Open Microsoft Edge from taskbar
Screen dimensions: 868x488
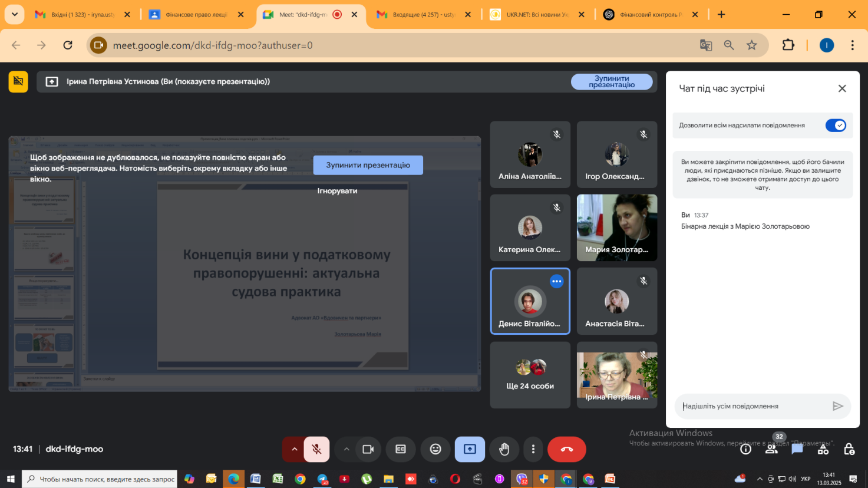pos(233,479)
